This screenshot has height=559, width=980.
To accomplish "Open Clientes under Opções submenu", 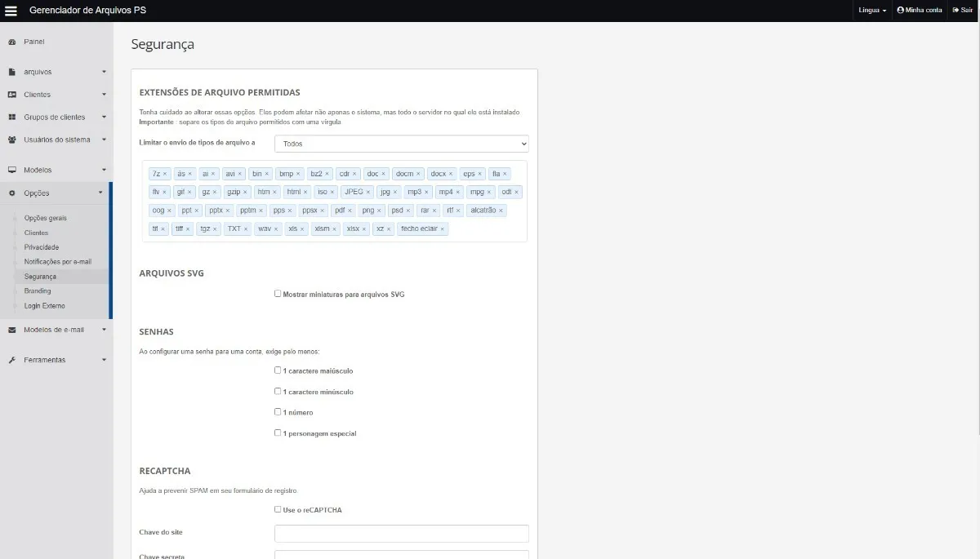I will (x=37, y=233).
